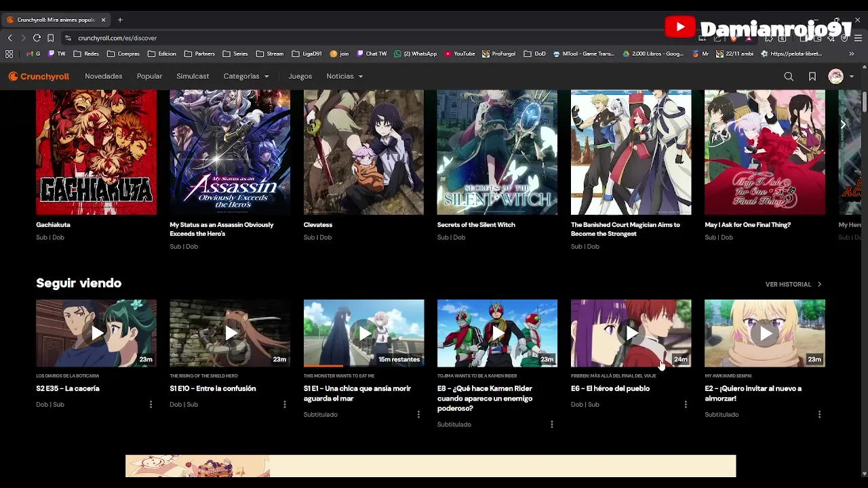868x488 pixels.
Task: Open options for Una chica que ansía morir
Action: pos(418,415)
